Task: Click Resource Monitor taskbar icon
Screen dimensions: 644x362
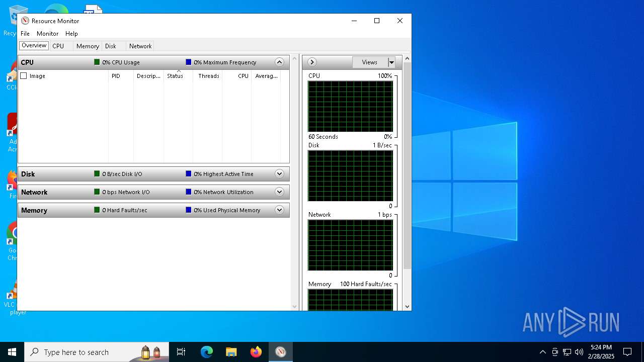Action: pyautogui.click(x=281, y=352)
